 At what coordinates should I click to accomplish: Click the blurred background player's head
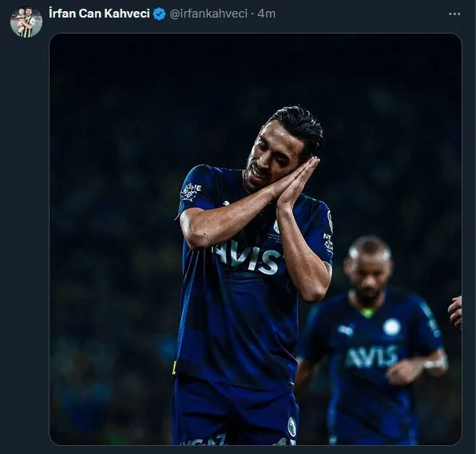pyautogui.click(x=369, y=266)
